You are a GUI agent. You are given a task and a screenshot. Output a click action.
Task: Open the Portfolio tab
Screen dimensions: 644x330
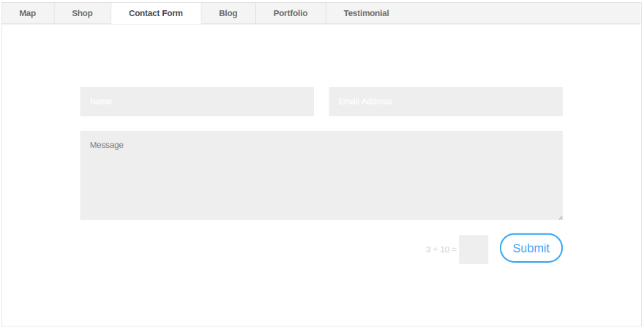[x=291, y=13]
